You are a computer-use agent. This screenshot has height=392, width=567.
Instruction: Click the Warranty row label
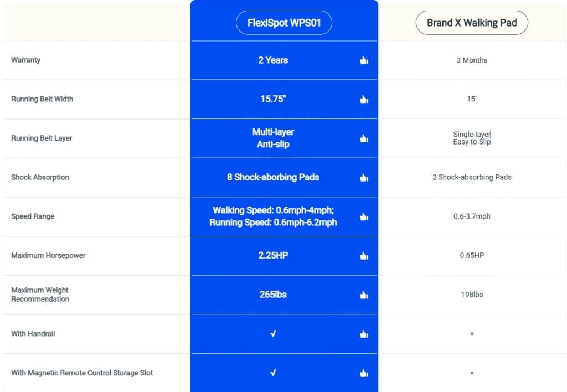click(25, 60)
